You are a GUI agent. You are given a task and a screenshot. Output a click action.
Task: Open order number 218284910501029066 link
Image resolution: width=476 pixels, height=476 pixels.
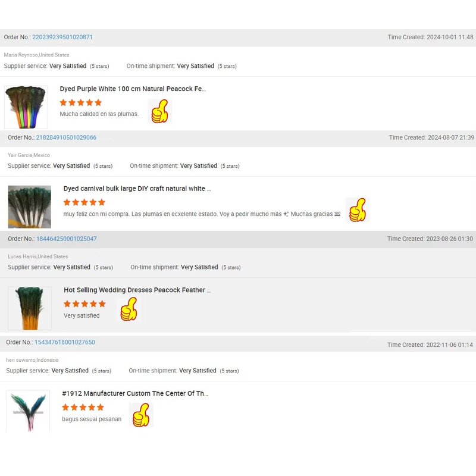66,137
